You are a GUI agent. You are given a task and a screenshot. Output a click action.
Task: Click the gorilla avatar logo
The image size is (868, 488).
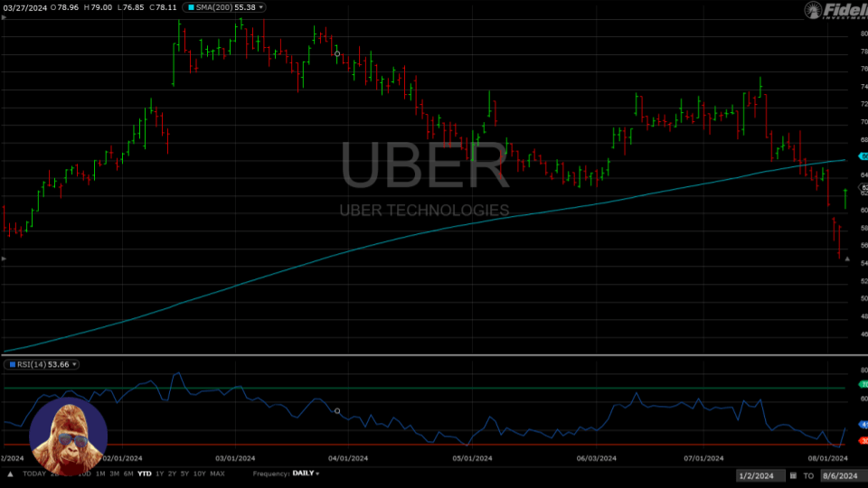(68, 436)
